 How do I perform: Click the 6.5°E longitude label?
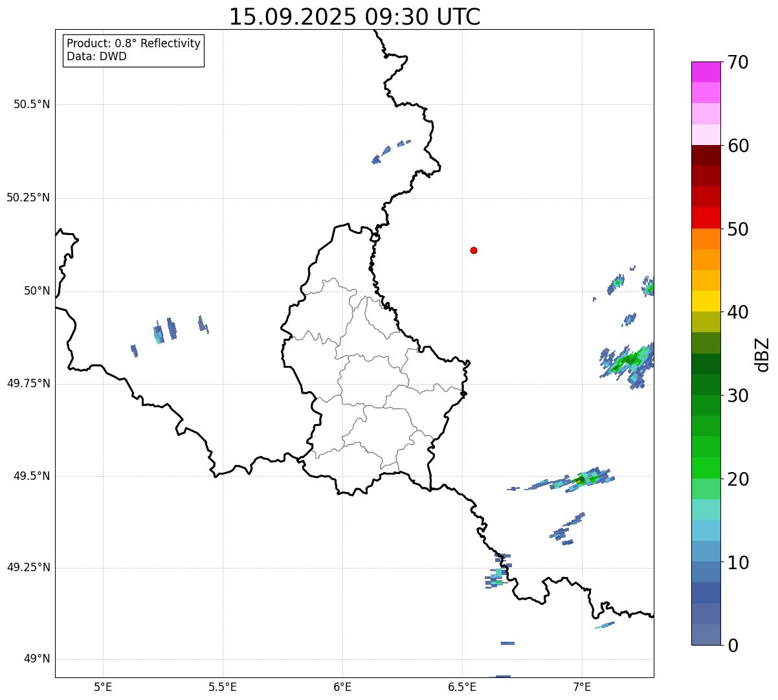coord(462,687)
